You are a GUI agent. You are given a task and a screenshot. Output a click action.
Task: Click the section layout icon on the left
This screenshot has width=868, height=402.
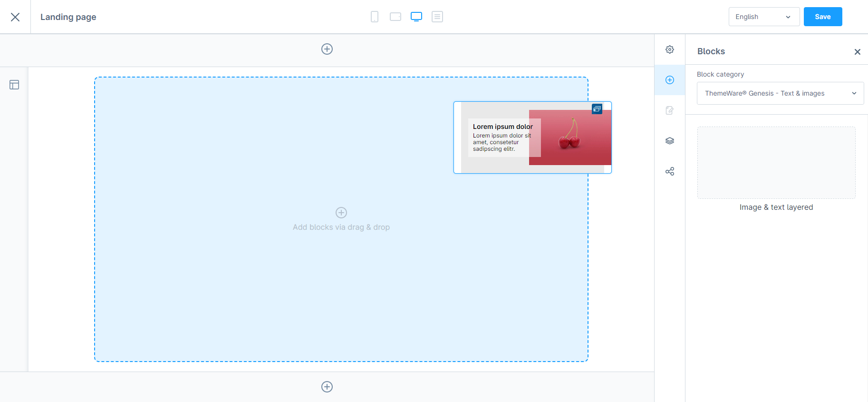click(14, 85)
